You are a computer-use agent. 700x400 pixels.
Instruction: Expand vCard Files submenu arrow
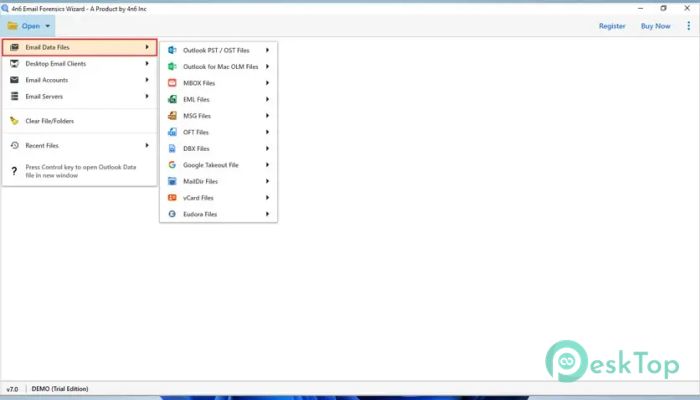point(267,197)
